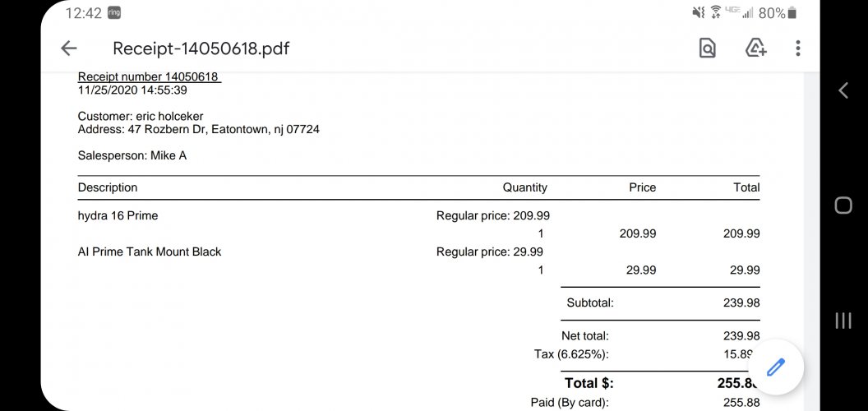868x411 pixels.
Task: Tap the battery indicator showing 80%
Action: coord(778,12)
